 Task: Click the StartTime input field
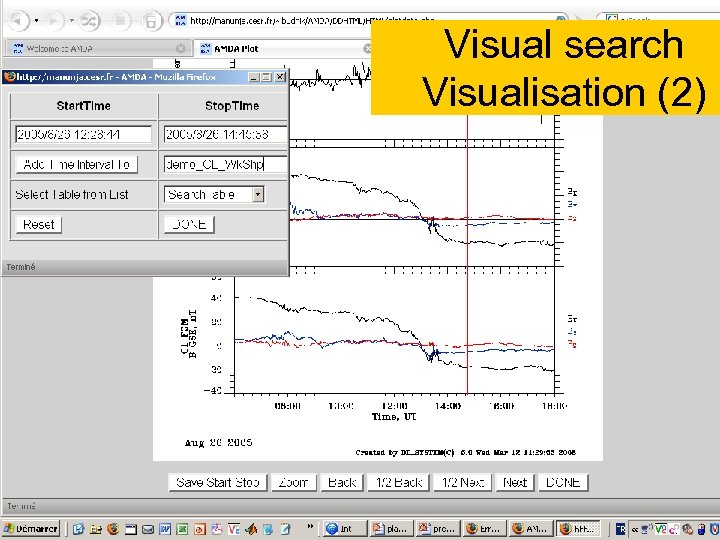[83, 134]
